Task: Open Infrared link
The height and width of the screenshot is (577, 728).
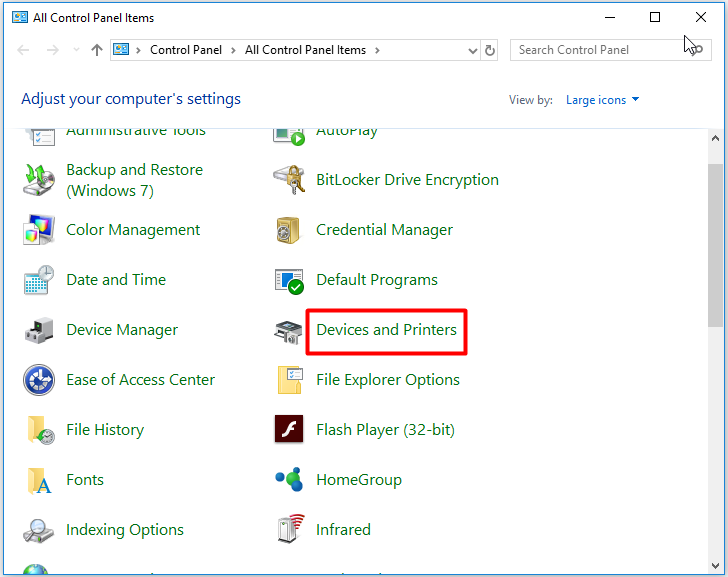Action: point(344,530)
